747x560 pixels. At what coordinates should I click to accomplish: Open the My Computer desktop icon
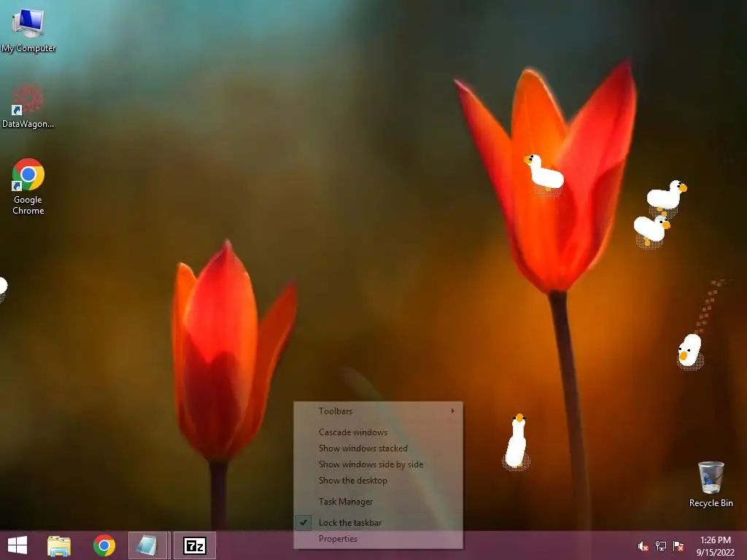click(x=28, y=29)
